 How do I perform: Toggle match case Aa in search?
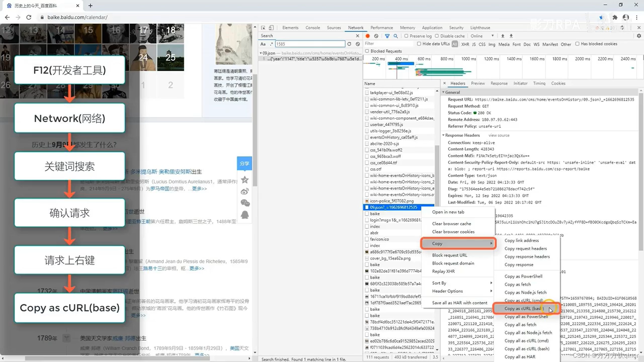pos(263,44)
